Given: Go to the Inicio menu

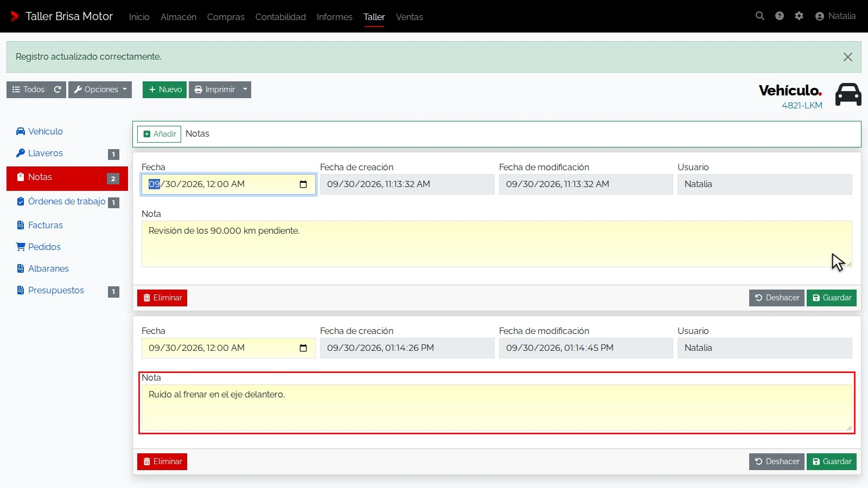Looking at the screenshot, I should point(139,17).
